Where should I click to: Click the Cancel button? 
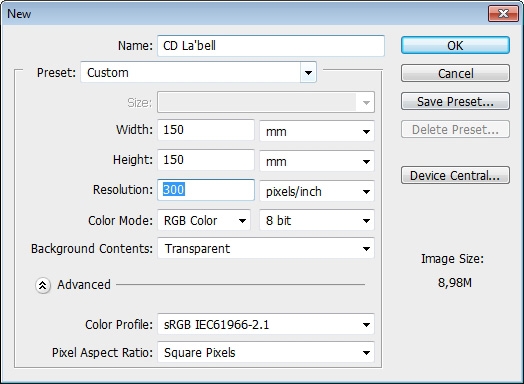click(x=455, y=73)
